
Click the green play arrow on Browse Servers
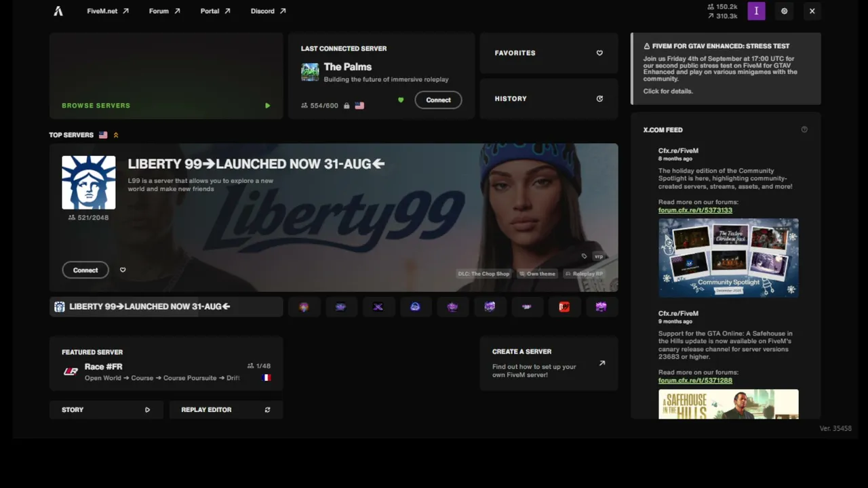[267, 106]
